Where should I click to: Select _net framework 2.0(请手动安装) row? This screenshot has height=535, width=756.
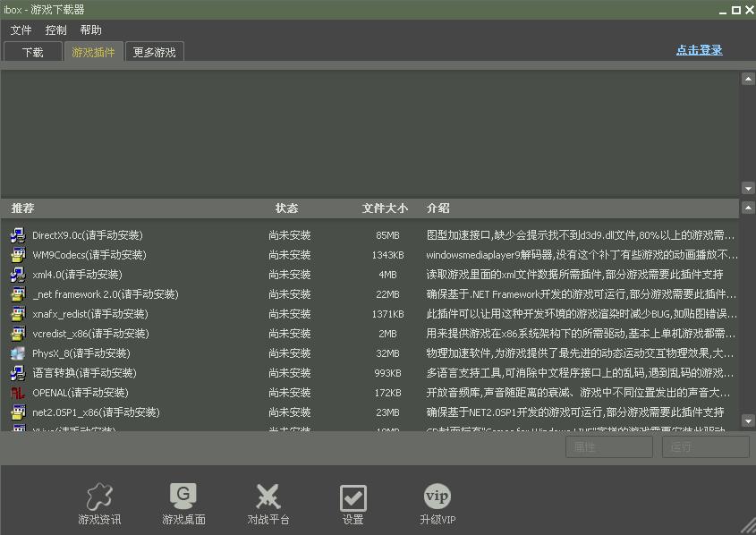pyautogui.click(x=370, y=294)
